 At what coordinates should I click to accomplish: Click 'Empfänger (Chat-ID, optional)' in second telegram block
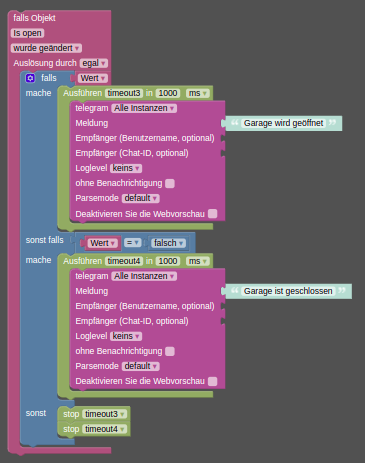(x=132, y=321)
